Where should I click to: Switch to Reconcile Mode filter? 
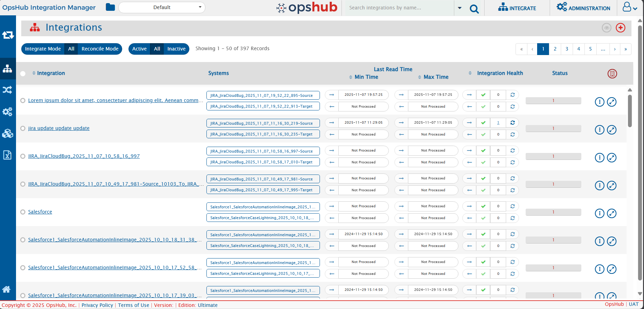[100, 49]
